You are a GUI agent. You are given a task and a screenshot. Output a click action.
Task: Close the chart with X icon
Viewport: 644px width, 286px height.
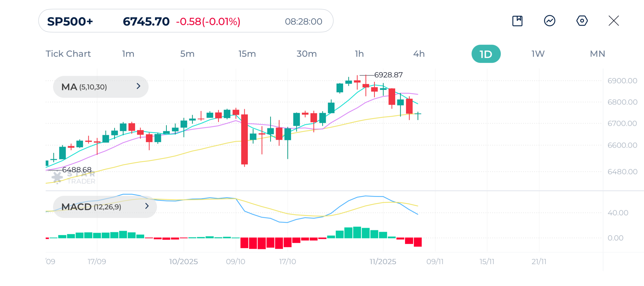click(x=614, y=21)
